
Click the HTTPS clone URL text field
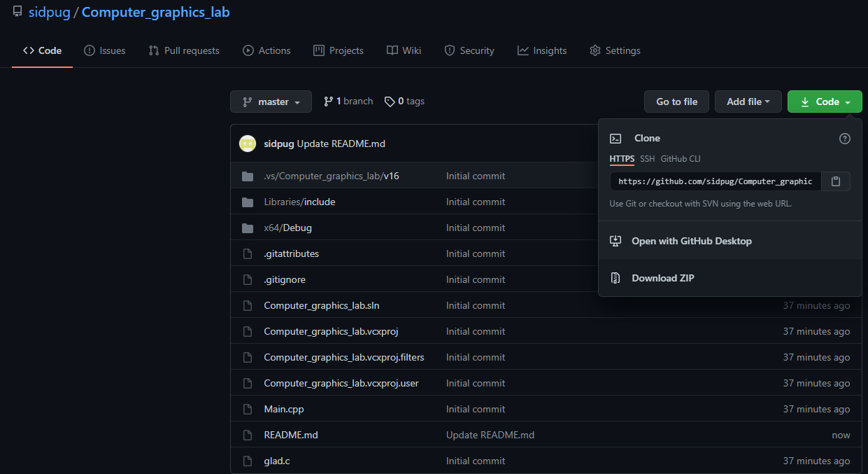pos(716,181)
